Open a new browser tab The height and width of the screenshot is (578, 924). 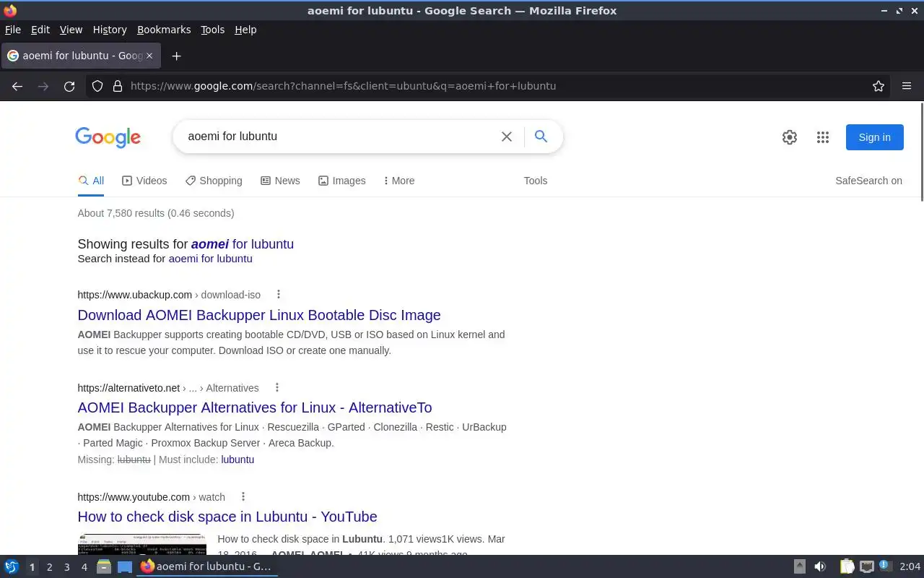[176, 56]
